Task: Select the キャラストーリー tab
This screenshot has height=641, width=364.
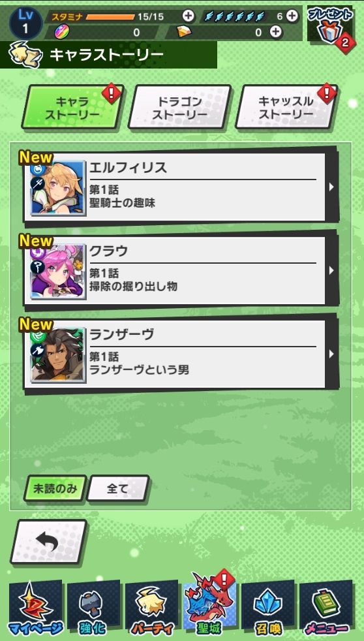Action: pyautogui.click(x=72, y=107)
